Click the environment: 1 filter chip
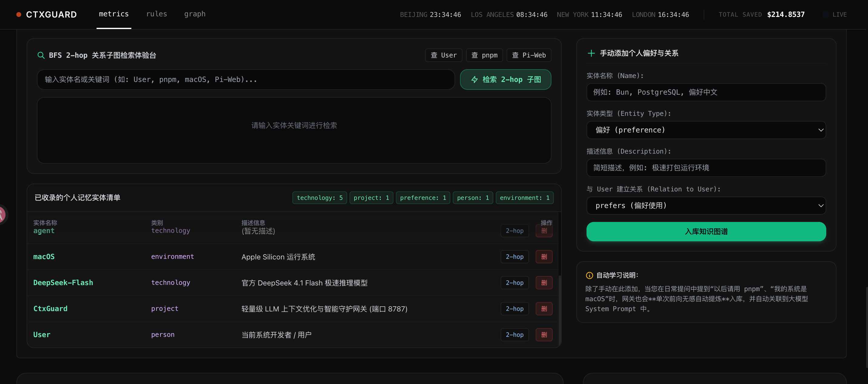Viewport: 868px width, 384px height. pyautogui.click(x=524, y=198)
